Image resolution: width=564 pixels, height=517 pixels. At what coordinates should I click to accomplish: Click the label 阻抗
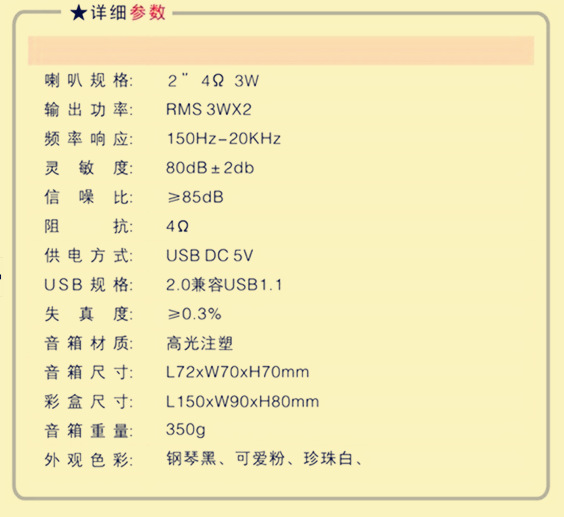click(x=88, y=226)
